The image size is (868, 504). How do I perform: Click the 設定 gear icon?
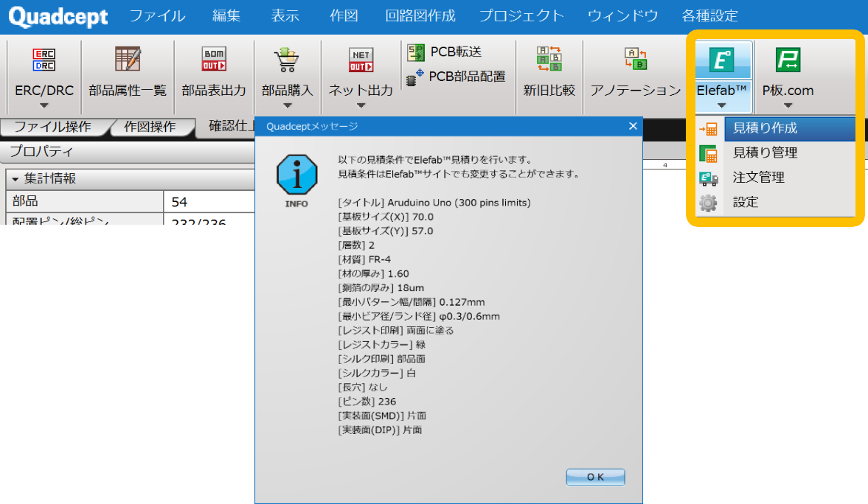[x=708, y=203]
